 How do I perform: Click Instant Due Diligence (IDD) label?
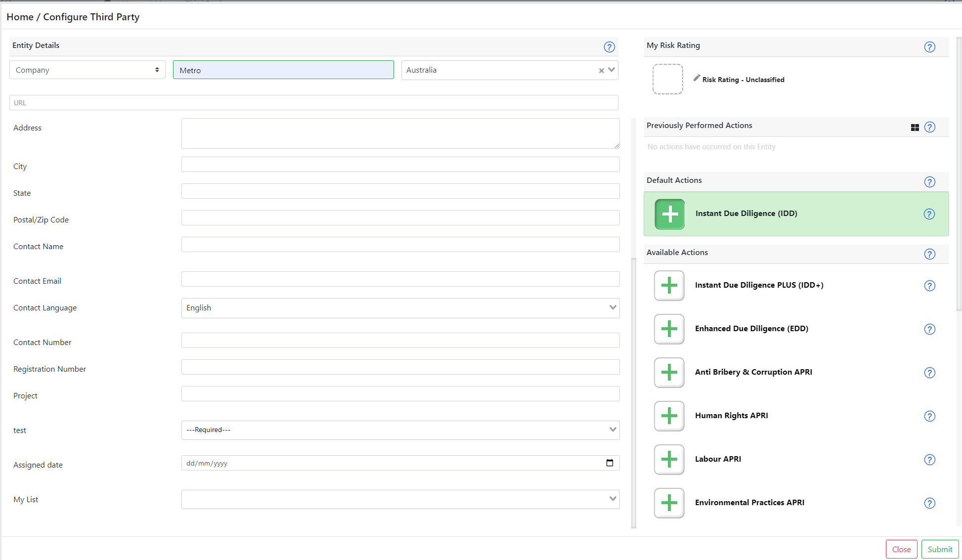[x=746, y=214]
